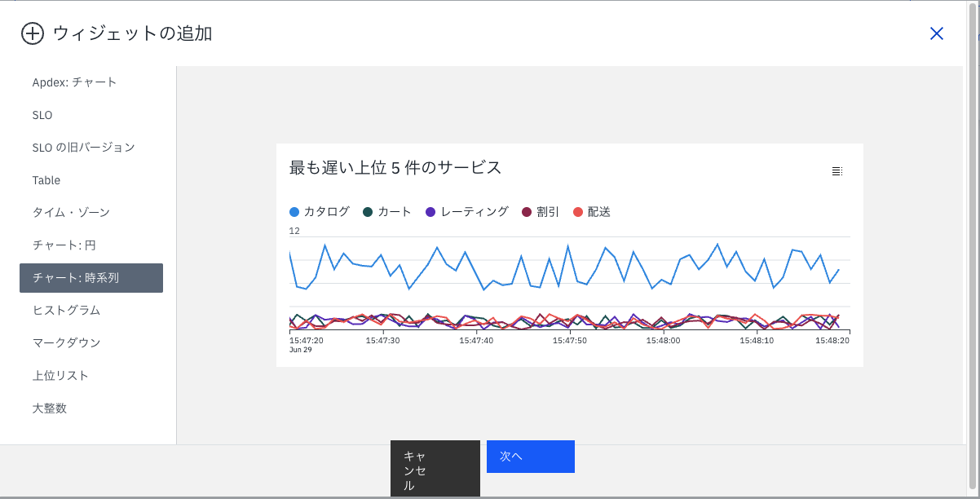Viewport: 980px width, 499px height.
Task: Toggle the 割引 series maroon legend dot
Action: [x=527, y=212]
